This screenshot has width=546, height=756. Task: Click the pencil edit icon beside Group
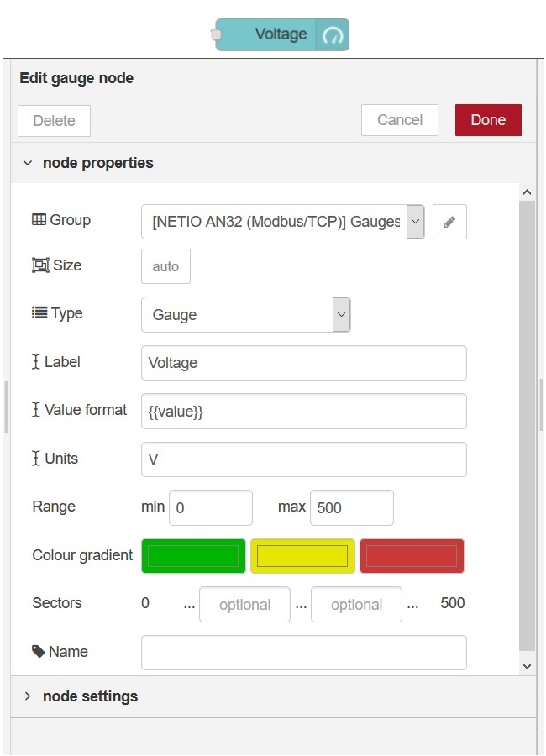[x=449, y=222]
